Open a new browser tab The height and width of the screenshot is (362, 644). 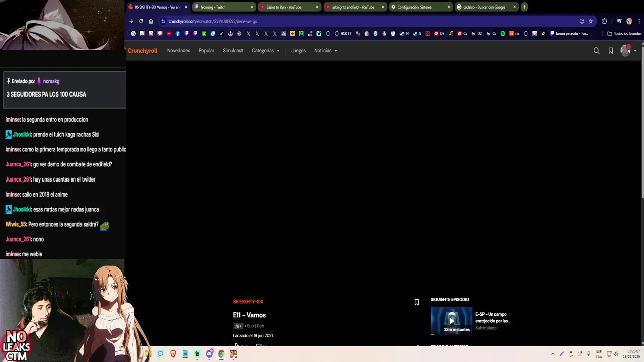(524, 7)
